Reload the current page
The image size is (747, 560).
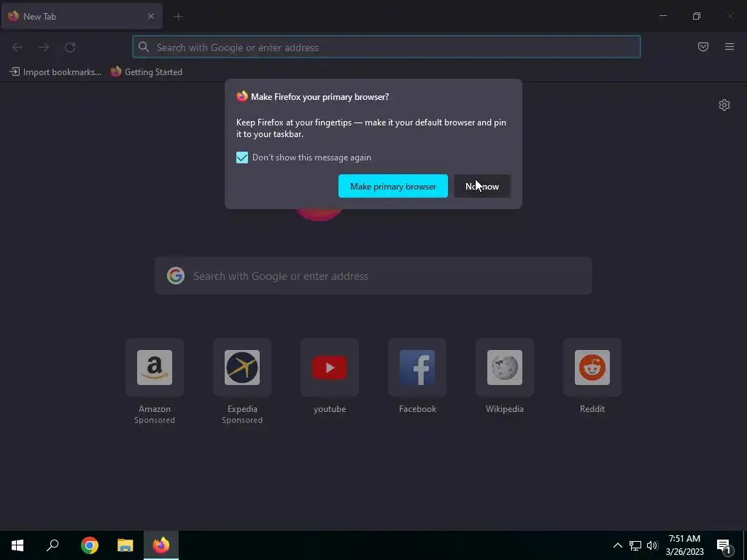(70, 47)
